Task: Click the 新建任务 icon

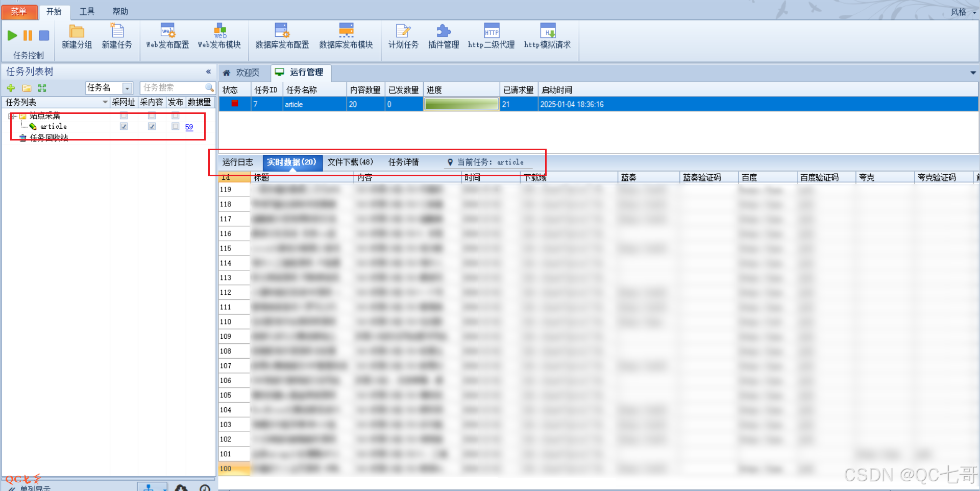Action: click(x=117, y=32)
